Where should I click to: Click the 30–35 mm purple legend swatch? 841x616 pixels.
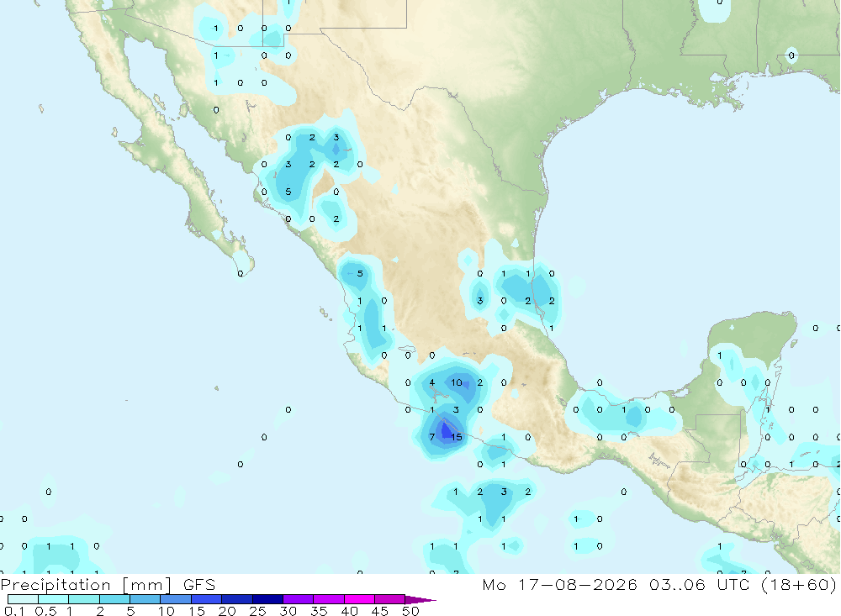coord(298,599)
